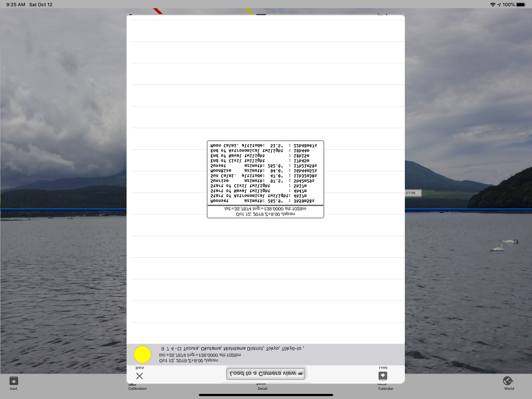The image size is (532, 399).
Task: Tap the red direction line at the top
Action: tap(158, 11)
